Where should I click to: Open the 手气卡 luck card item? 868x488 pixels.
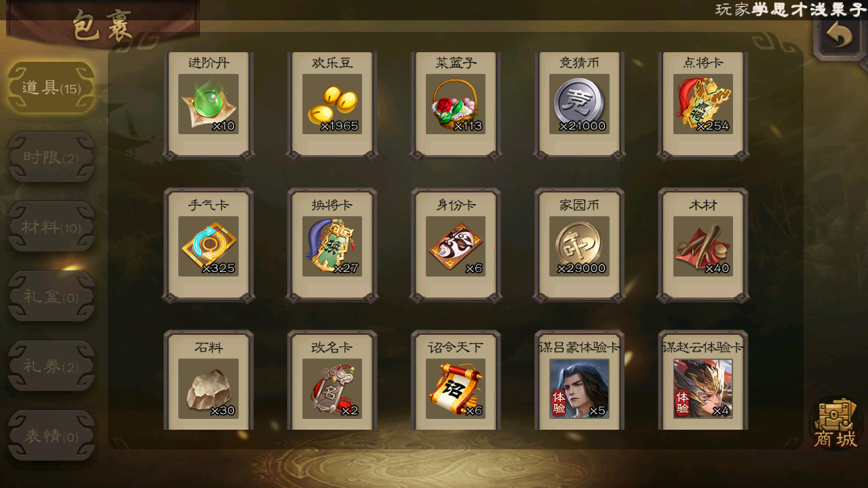(x=208, y=246)
